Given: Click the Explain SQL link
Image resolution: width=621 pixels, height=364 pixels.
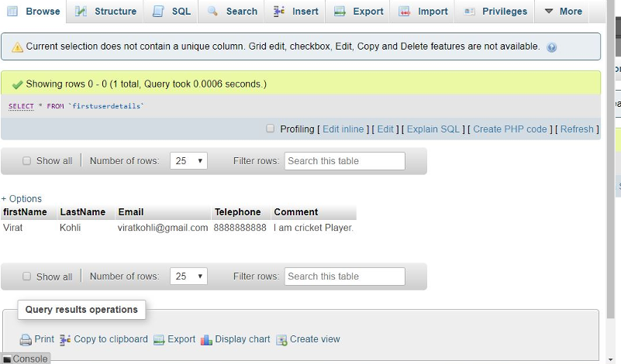Looking at the screenshot, I should [433, 129].
